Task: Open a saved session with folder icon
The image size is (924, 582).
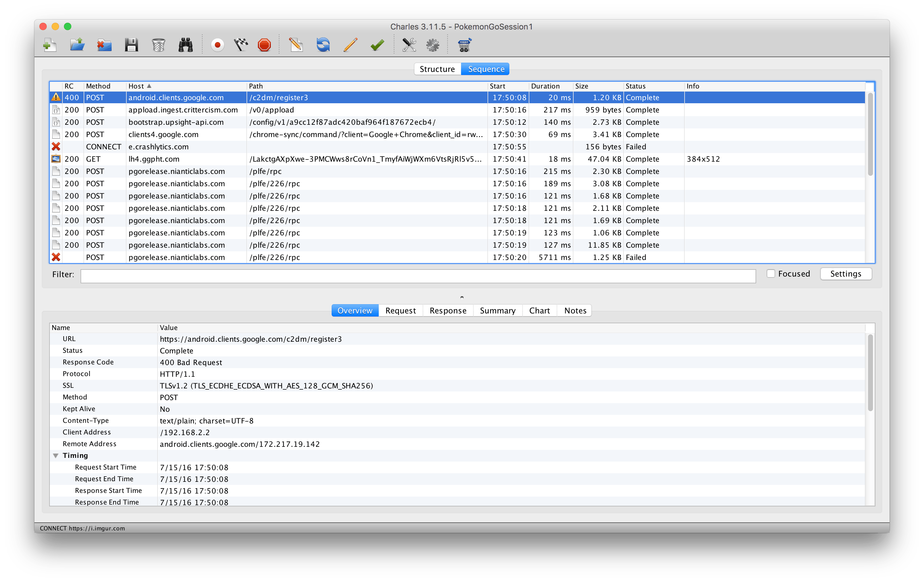Action: point(77,45)
